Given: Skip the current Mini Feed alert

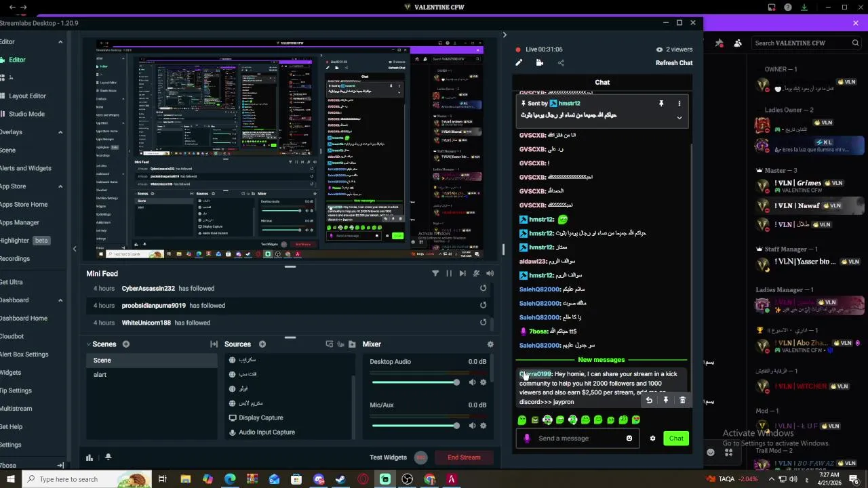Looking at the screenshot, I should (x=462, y=273).
